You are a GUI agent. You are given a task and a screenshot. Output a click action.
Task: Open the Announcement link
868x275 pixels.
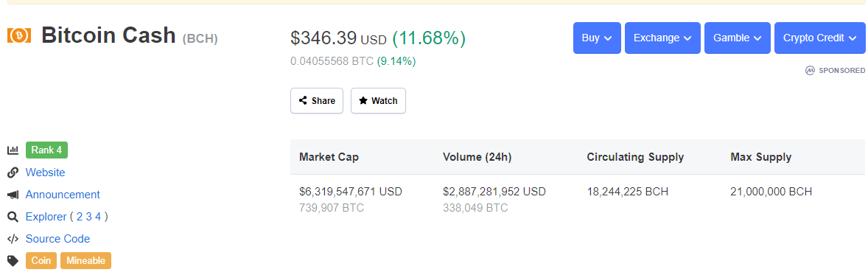63,195
